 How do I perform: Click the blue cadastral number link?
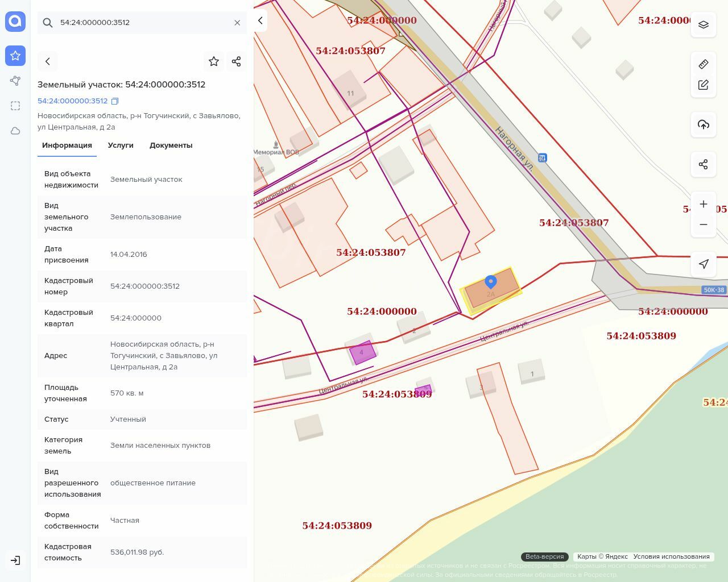(72, 101)
